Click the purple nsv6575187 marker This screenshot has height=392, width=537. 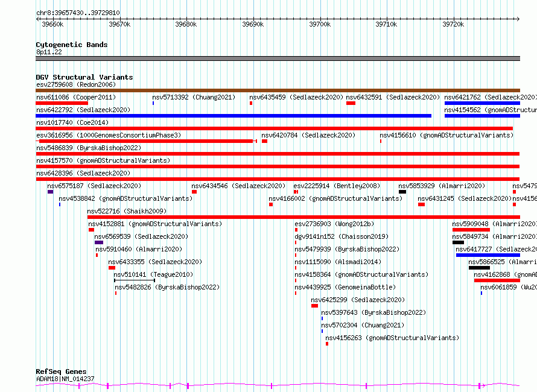coord(50,192)
